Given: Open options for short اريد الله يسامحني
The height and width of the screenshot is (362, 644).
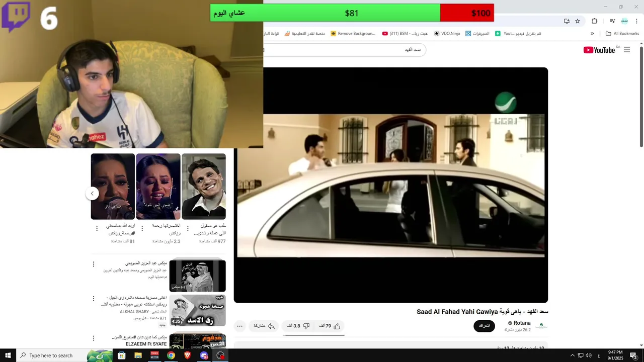Looking at the screenshot, I should tap(97, 228).
